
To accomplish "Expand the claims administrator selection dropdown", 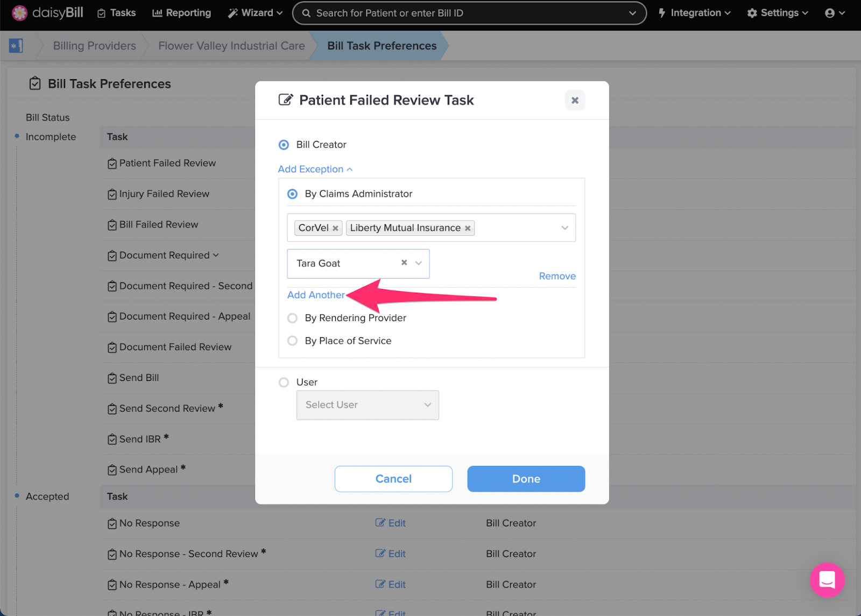I will 564,228.
